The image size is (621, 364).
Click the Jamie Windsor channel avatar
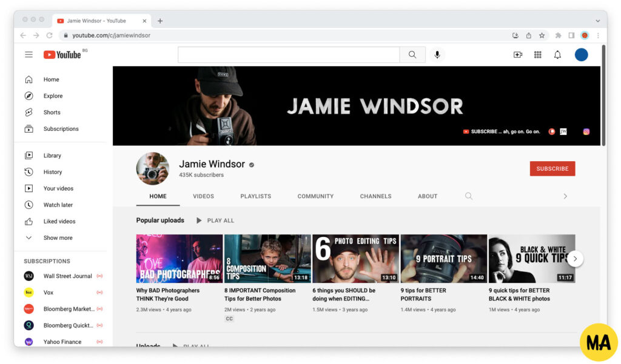click(x=152, y=168)
